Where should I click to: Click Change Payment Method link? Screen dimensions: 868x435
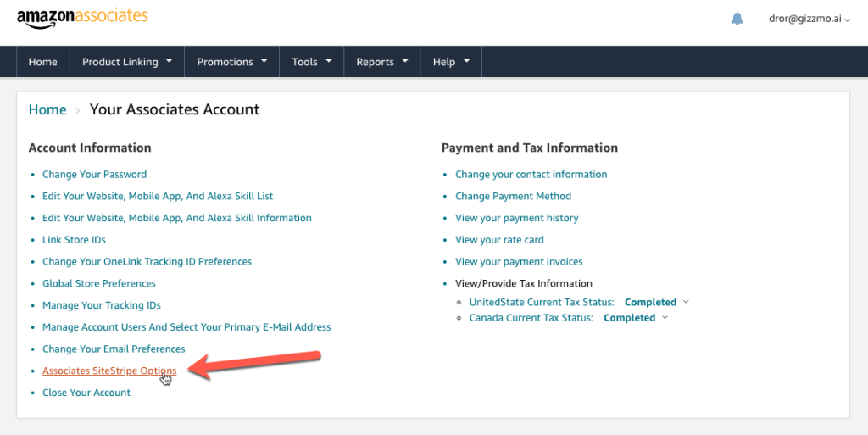[x=513, y=197]
